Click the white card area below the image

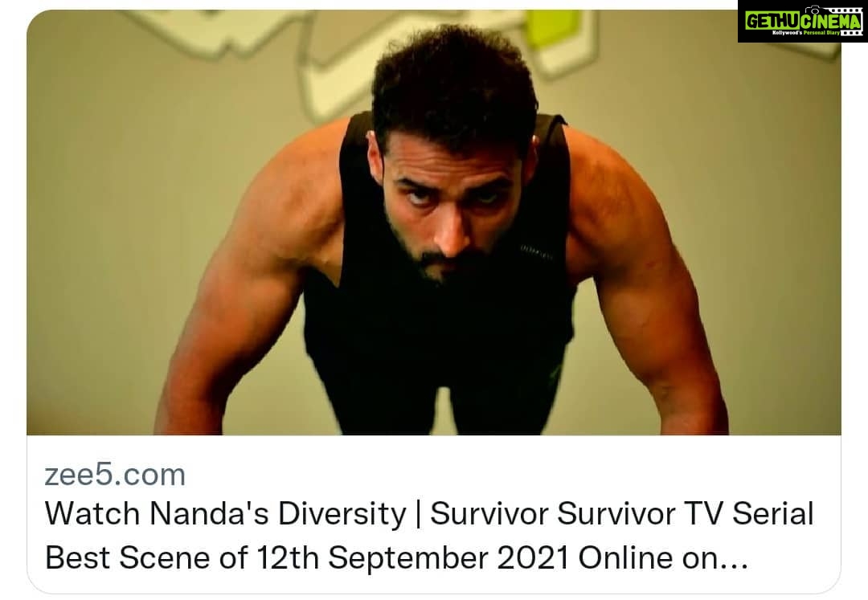click(x=433, y=514)
